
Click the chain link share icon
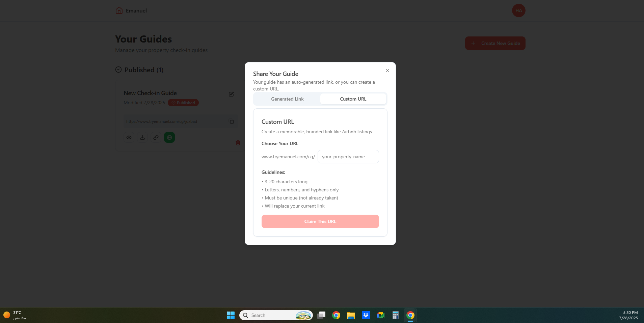(x=156, y=137)
